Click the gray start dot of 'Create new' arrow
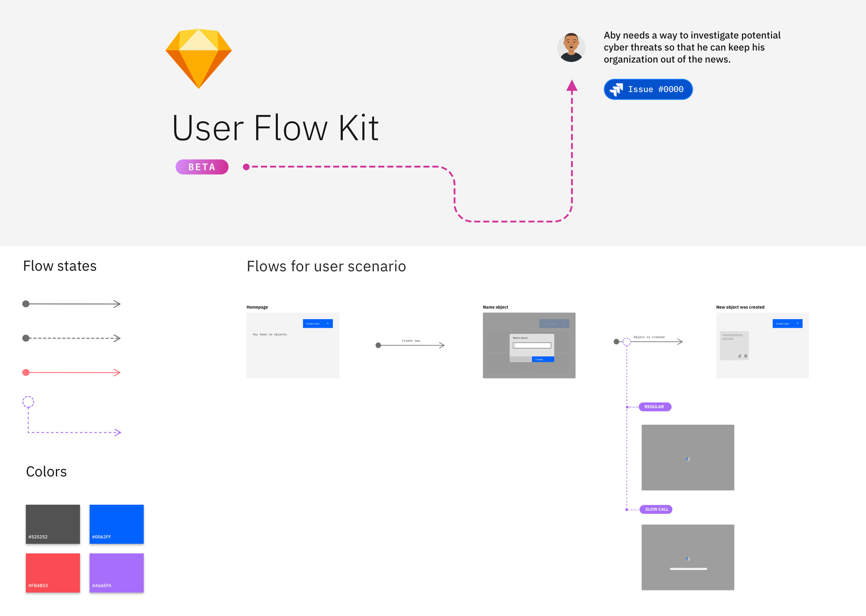This screenshot has height=616, width=866. tap(378, 345)
